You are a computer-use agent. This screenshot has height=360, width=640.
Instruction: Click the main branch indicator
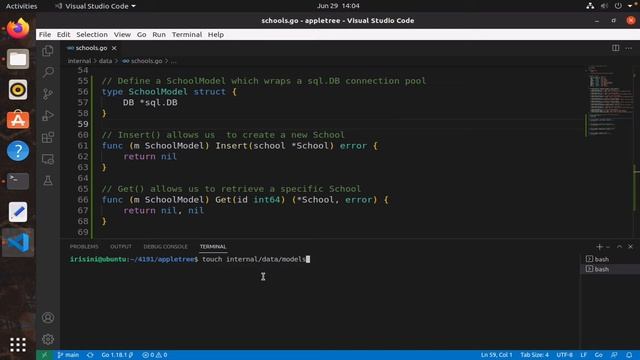point(68,355)
